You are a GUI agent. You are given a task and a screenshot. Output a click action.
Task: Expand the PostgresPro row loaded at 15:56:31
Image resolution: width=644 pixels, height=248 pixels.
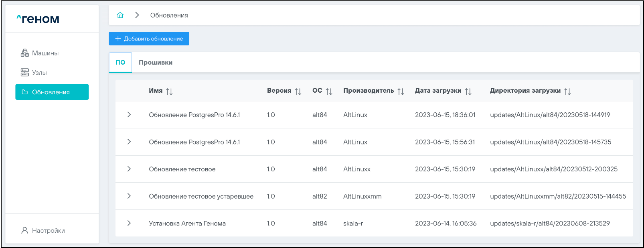point(129,142)
